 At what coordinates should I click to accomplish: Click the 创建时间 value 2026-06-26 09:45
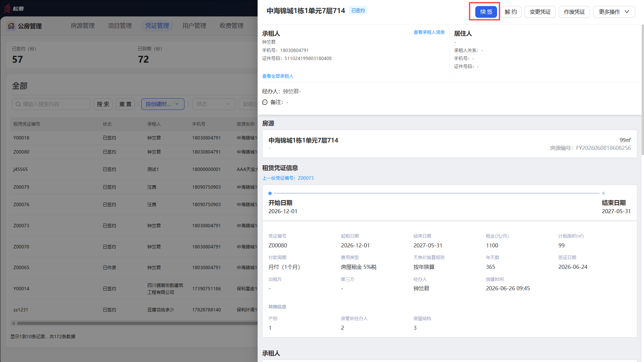tap(508, 289)
